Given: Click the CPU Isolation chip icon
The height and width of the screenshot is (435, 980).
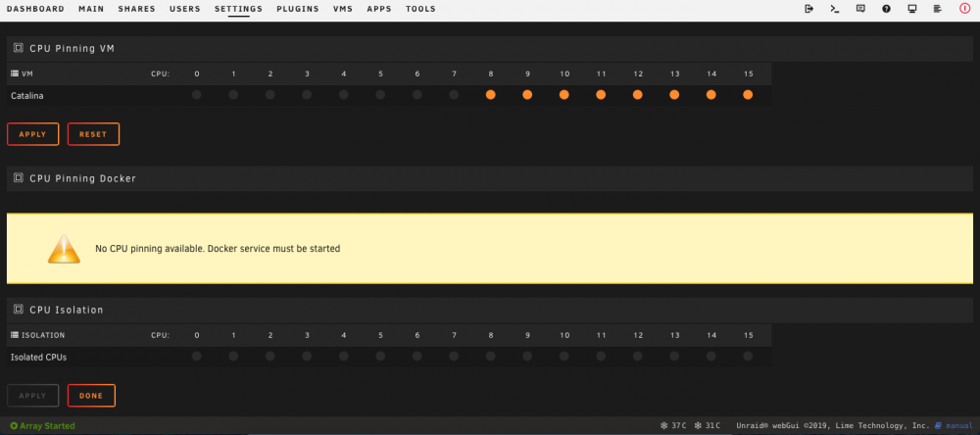Looking at the screenshot, I should (x=18, y=310).
